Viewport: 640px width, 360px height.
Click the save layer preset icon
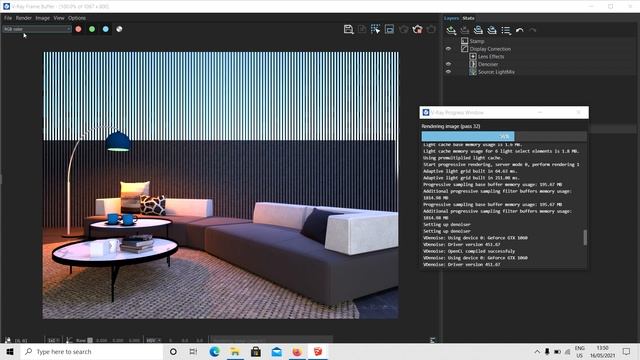click(x=478, y=30)
